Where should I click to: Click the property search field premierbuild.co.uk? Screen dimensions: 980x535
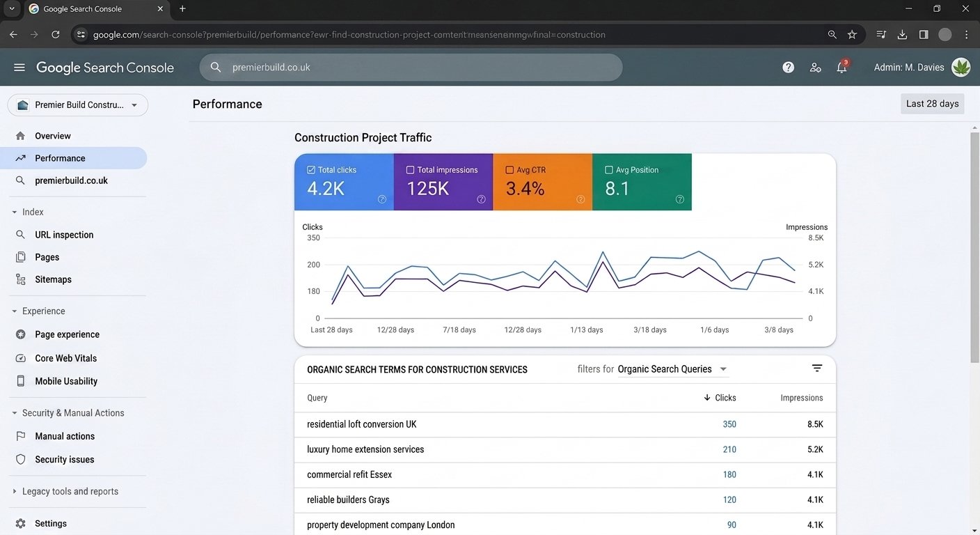click(x=411, y=68)
